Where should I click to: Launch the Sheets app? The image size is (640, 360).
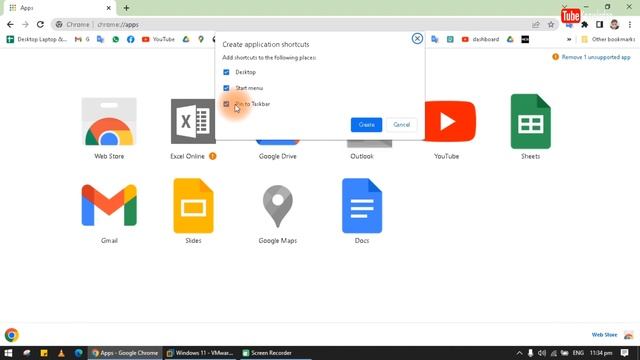pos(531,121)
